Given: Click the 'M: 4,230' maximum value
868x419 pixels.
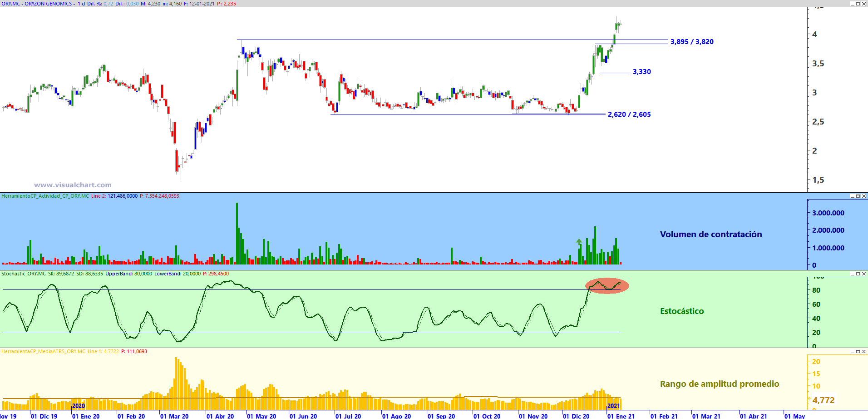Looking at the screenshot, I should (x=151, y=4).
